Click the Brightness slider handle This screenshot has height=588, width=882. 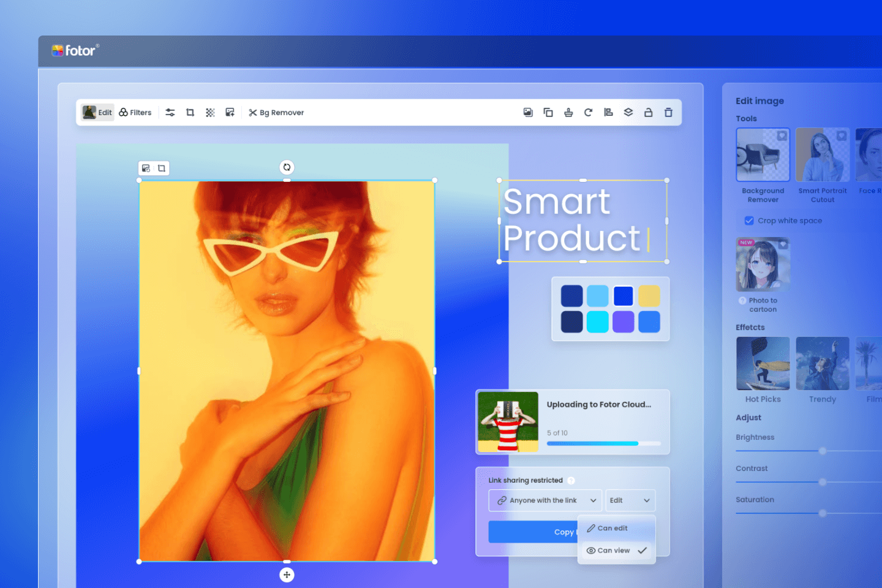(823, 451)
